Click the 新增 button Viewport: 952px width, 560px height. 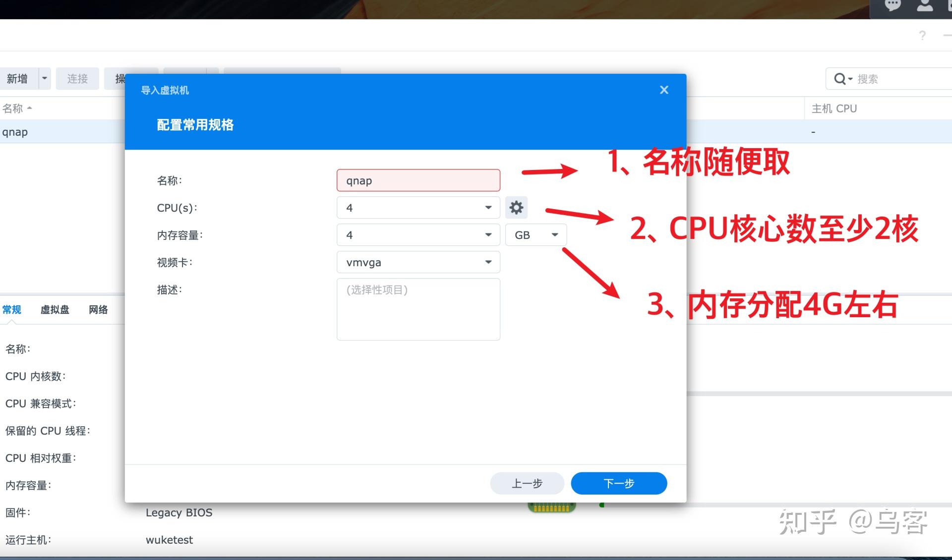(x=17, y=79)
